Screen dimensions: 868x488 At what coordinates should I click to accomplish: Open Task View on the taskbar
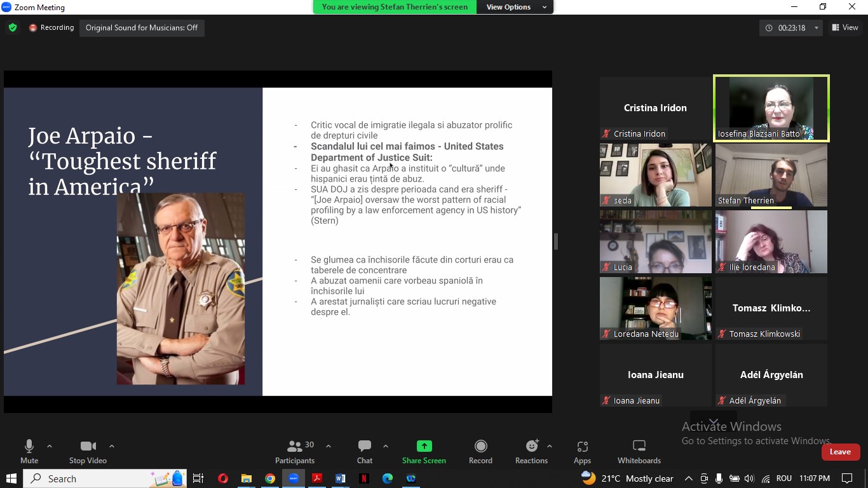coord(198,478)
